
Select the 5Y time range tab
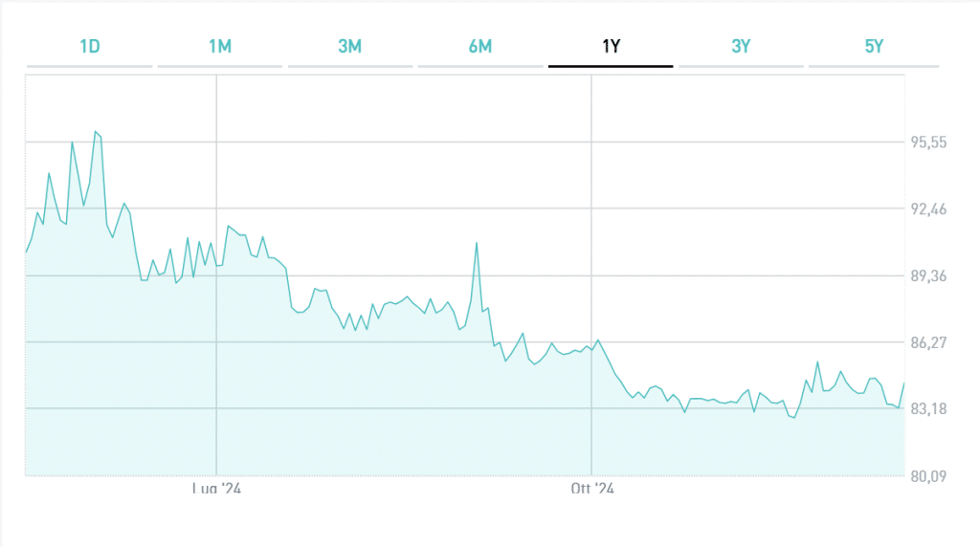[873, 47]
